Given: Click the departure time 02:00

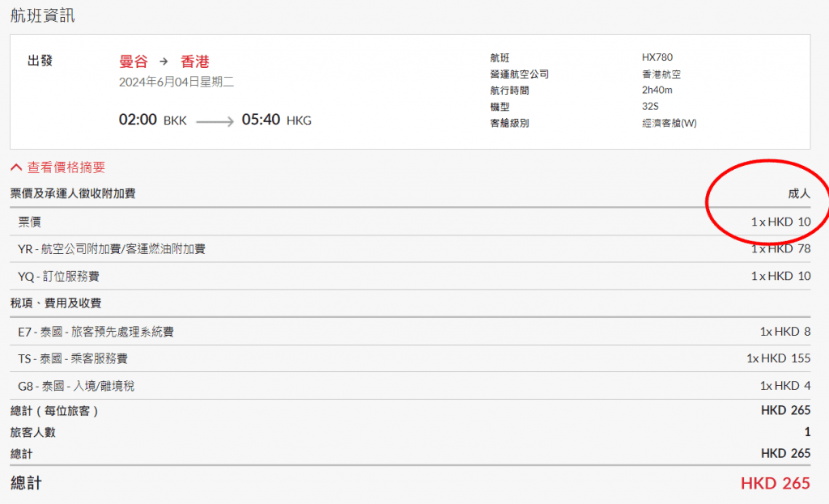Looking at the screenshot, I should [x=138, y=120].
